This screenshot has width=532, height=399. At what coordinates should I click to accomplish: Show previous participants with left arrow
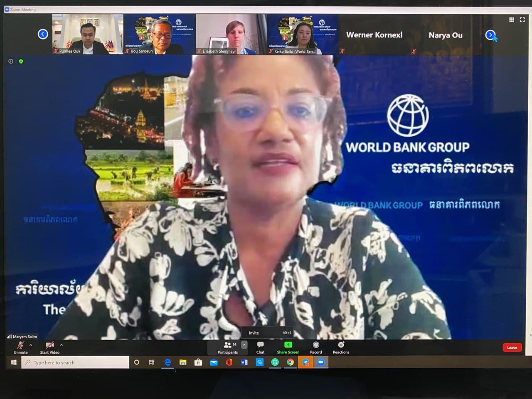click(x=43, y=34)
